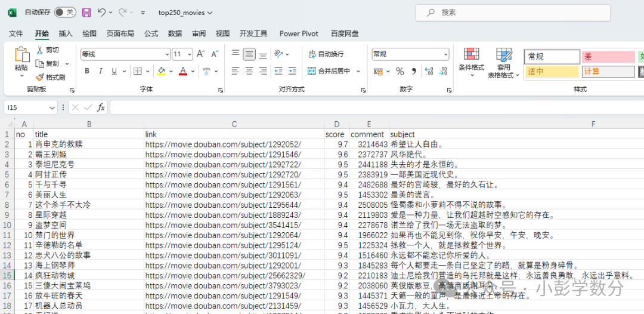Open the font size 11 dropdown
Image resolution: width=644 pixels, height=314 pixels.
(189, 54)
